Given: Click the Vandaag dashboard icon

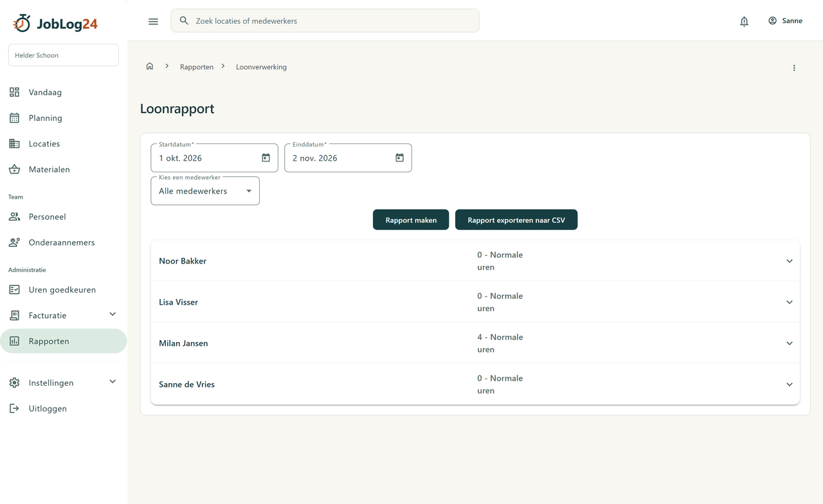Looking at the screenshot, I should [14, 92].
